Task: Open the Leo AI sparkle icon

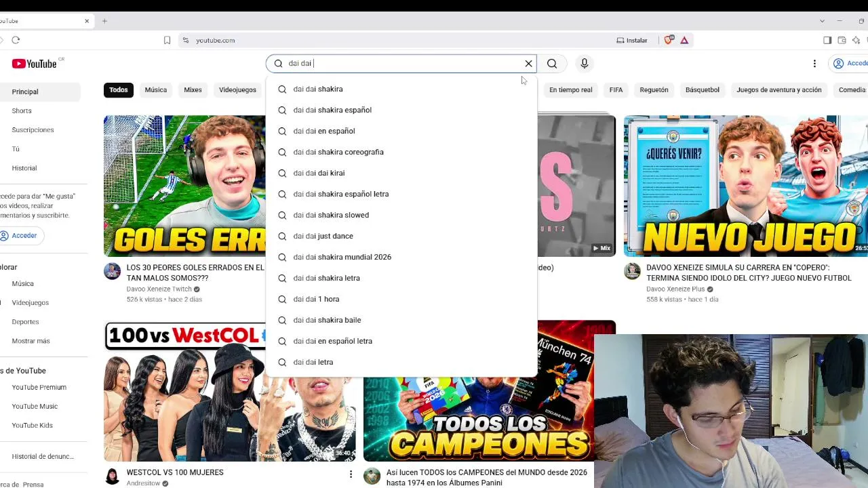Action: [x=856, y=40]
